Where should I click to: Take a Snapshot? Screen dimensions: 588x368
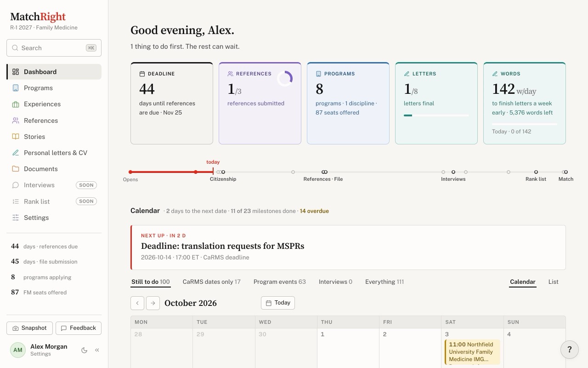tap(29, 328)
